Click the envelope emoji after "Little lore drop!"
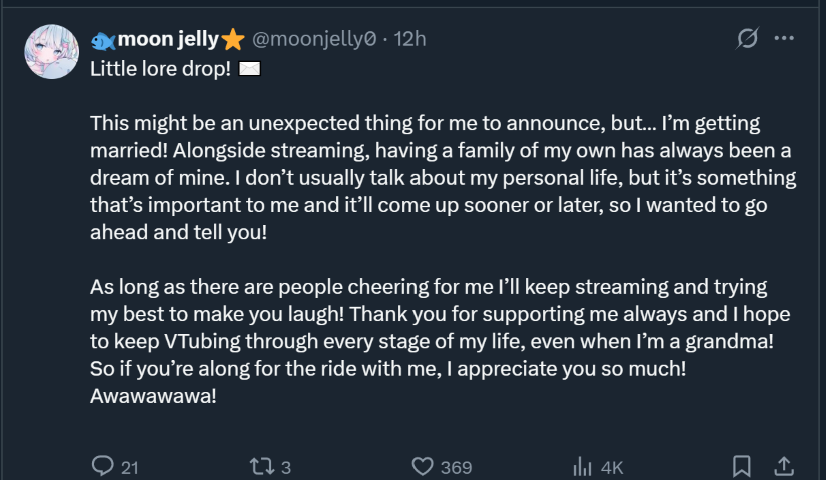Image resolution: width=826 pixels, height=480 pixels. tap(250, 70)
